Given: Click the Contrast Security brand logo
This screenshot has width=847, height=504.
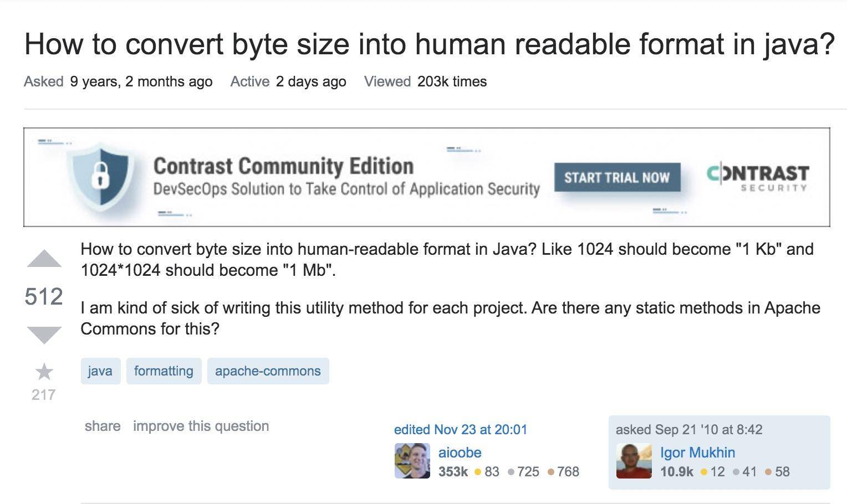Looking at the screenshot, I should (x=758, y=177).
